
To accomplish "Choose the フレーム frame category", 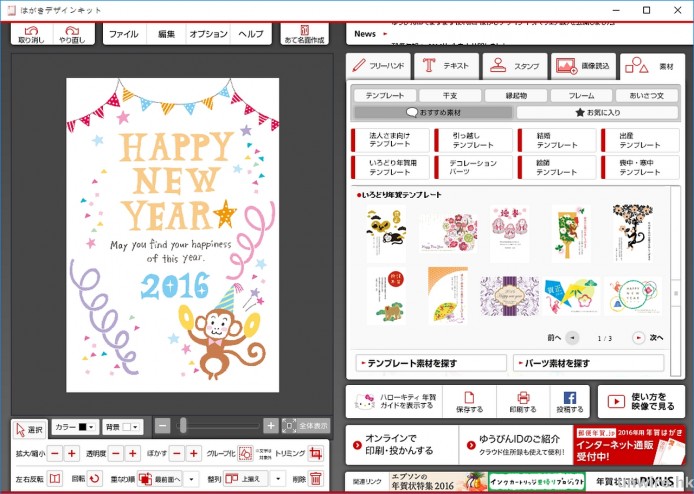I will (582, 95).
